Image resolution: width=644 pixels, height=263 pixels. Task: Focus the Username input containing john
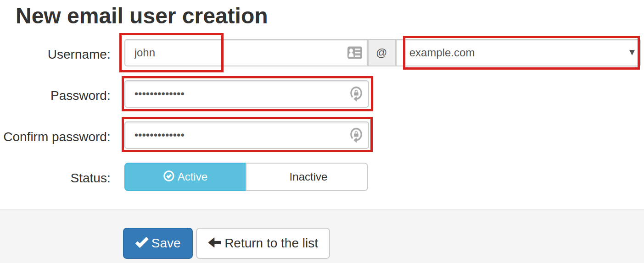[x=230, y=53]
